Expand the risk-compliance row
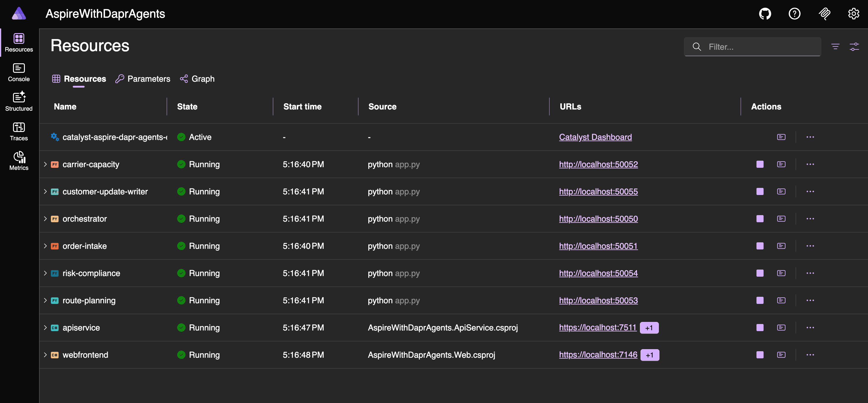Viewport: 868px width, 403px height. tap(45, 273)
